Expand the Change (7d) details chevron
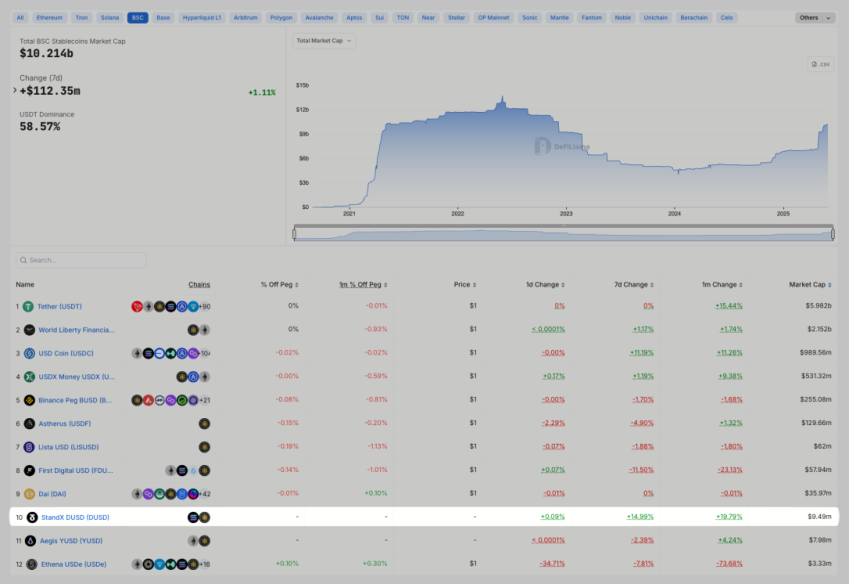849x584 pixels. pos(15,90)
